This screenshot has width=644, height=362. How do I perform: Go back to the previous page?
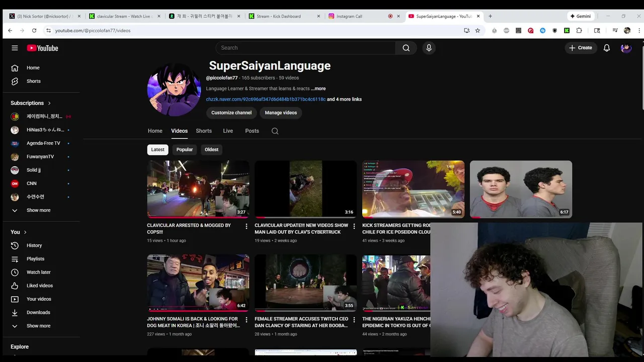coord(10,31)
